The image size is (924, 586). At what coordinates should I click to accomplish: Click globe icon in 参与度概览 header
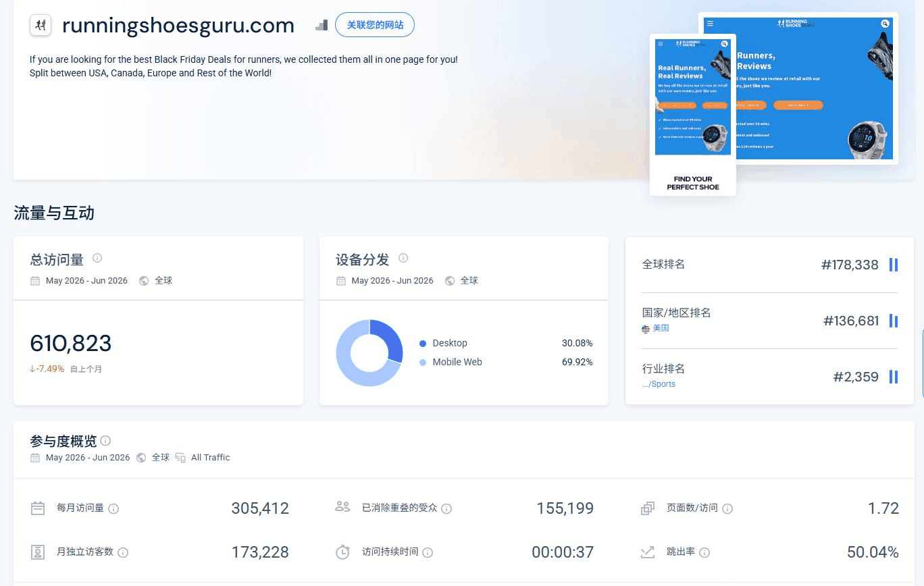pyautogui.click(x=141, y=458)
